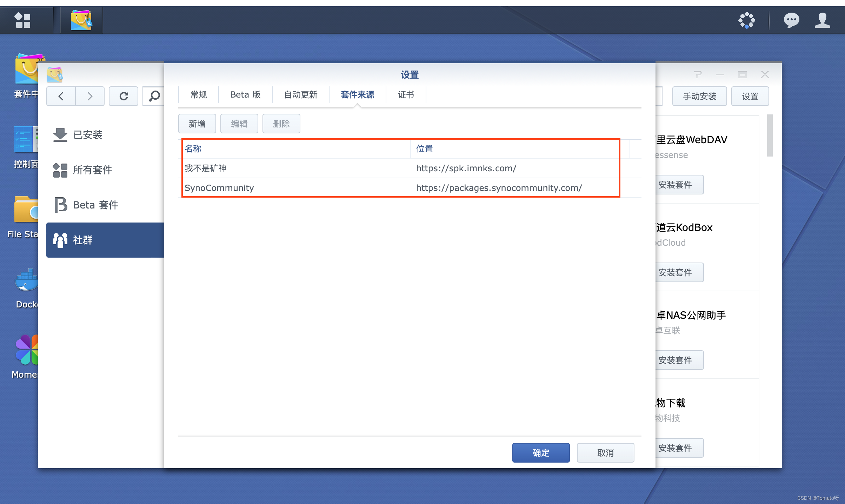Open the DSM main menu icon
Image resolution: width=845 pixels, height=504 pixels.
[x=23, y=20]
